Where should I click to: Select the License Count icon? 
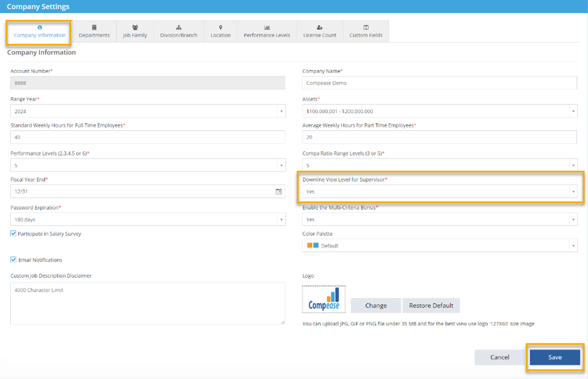pos(320,27)
